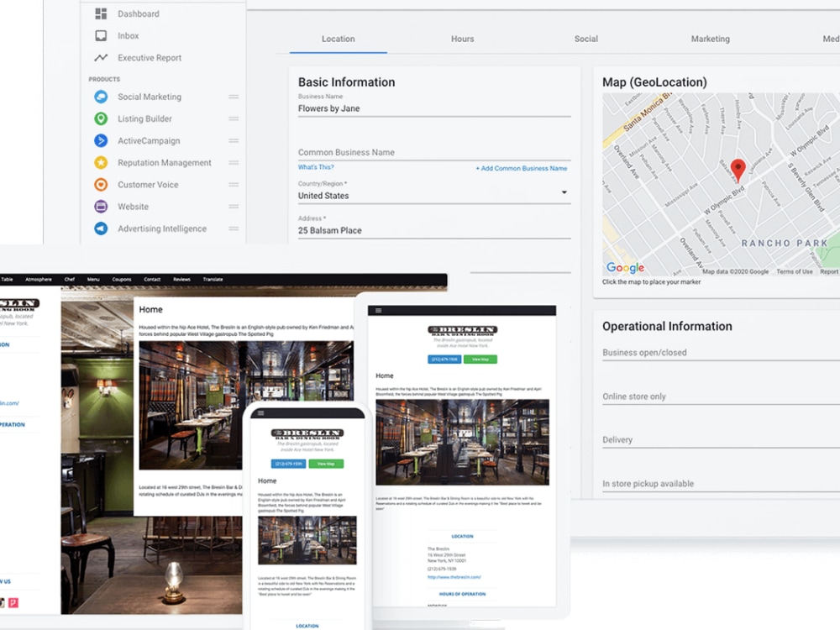Screen dimensions: 840x630
Task: Switch to the Location tab
Action: click(338, 39)
